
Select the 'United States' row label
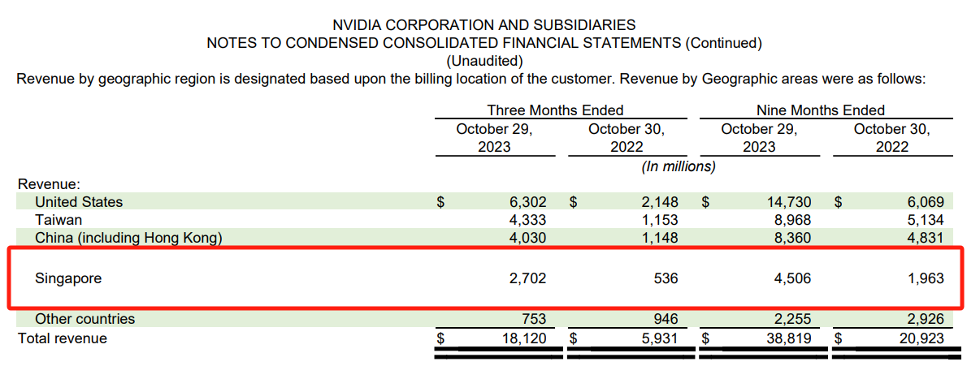[x=79, y=202]
